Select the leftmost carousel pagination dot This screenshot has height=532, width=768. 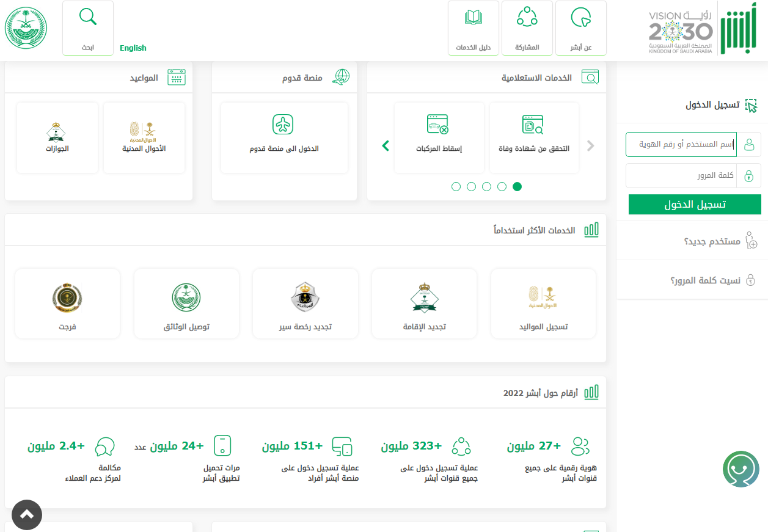[x=456, y=187]
